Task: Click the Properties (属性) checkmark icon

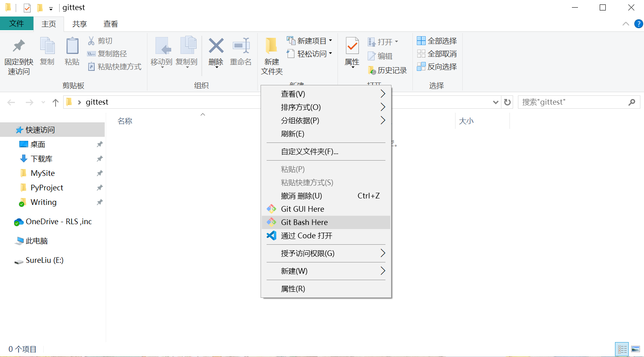Action: (352, 46)
